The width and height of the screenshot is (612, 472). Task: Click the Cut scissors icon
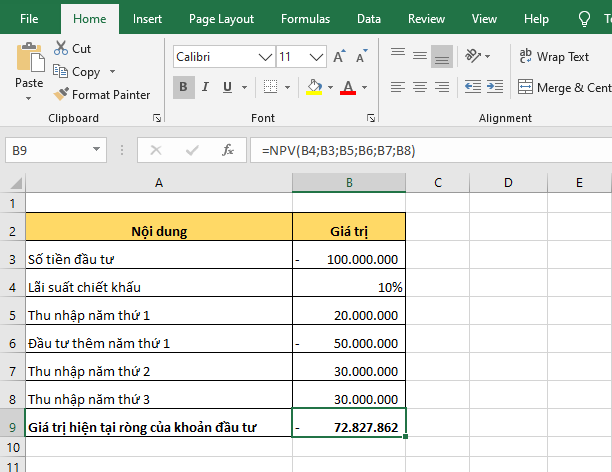click(x=60, y=48)
